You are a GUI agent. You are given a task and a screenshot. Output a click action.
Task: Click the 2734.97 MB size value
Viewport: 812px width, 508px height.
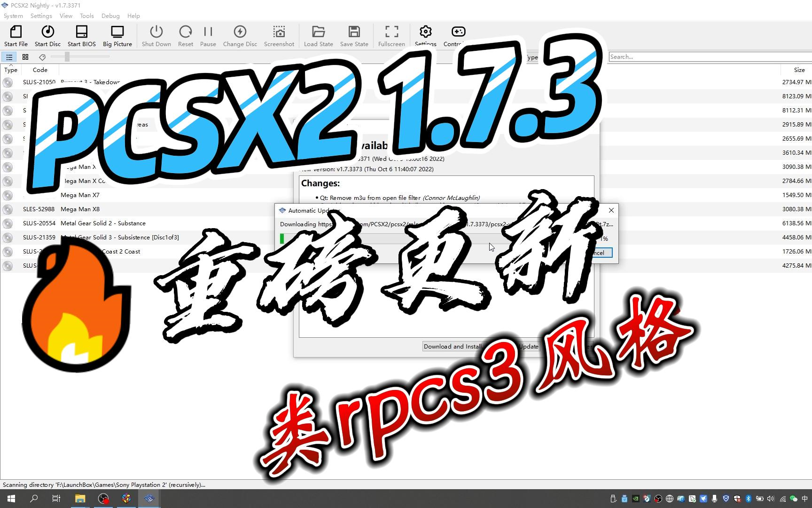coord(796,82)
